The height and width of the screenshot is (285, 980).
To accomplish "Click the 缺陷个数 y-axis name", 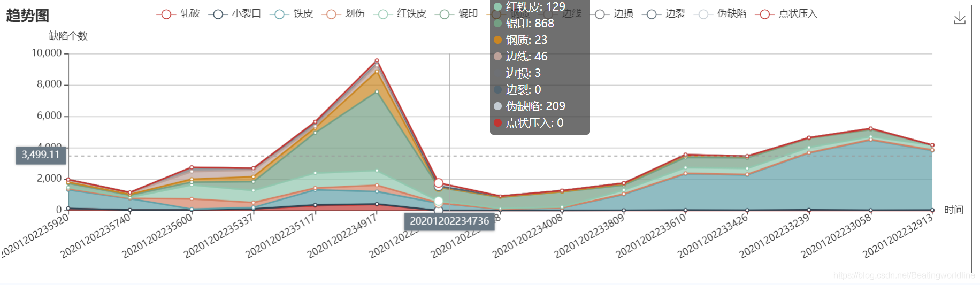I will coord(68,36).
